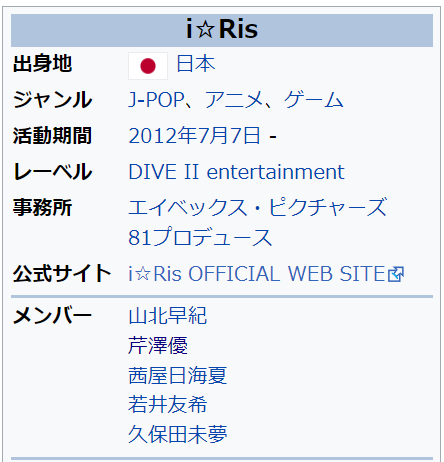Click the 活動期間 row label

pyautogui.click(x=52, y=135)
